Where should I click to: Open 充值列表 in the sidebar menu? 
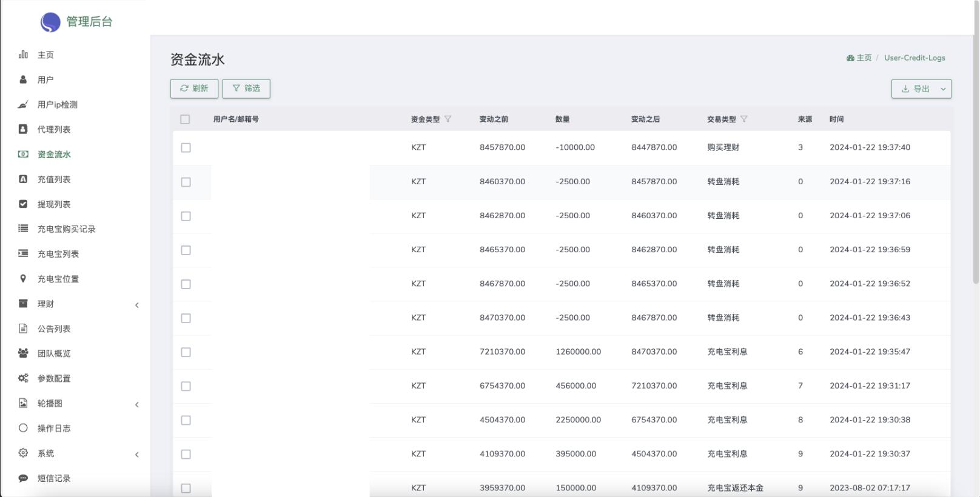[x=54, y=179]
